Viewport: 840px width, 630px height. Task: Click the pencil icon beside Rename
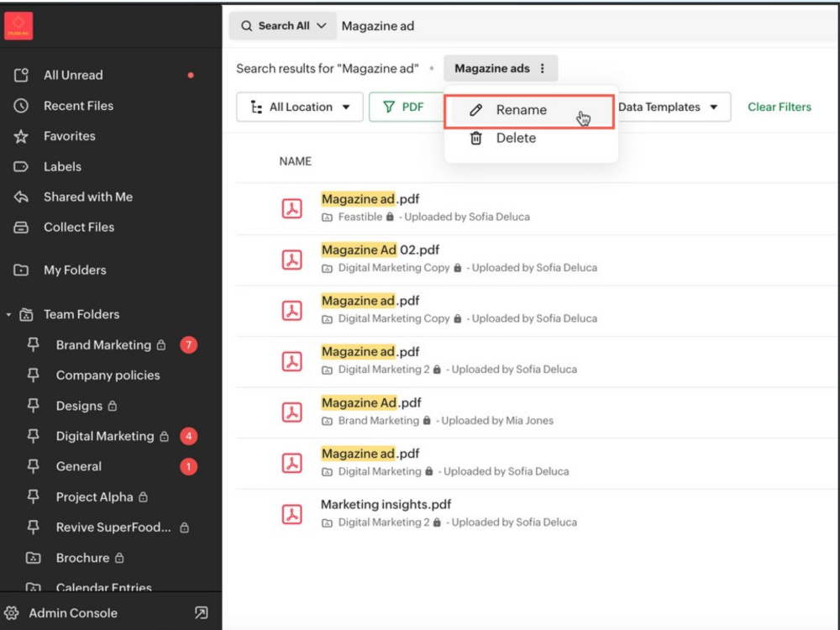click(475, 110)
